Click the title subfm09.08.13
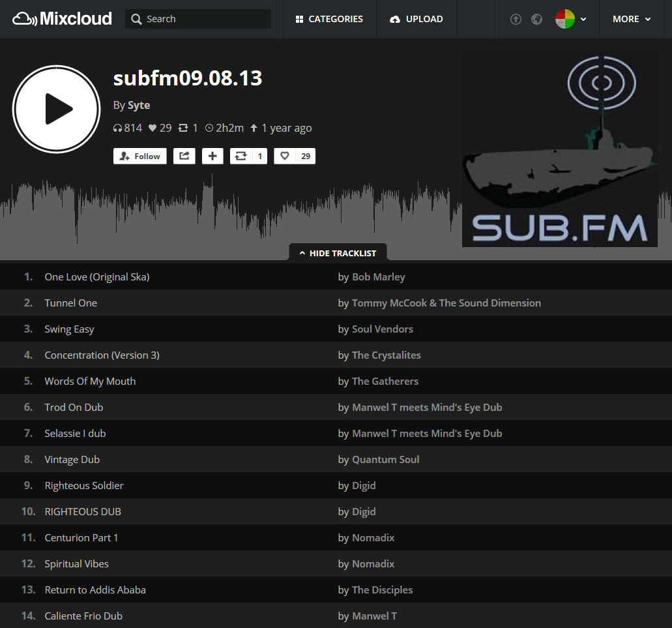This screenshot has width=672, height=628. (187, 78)
